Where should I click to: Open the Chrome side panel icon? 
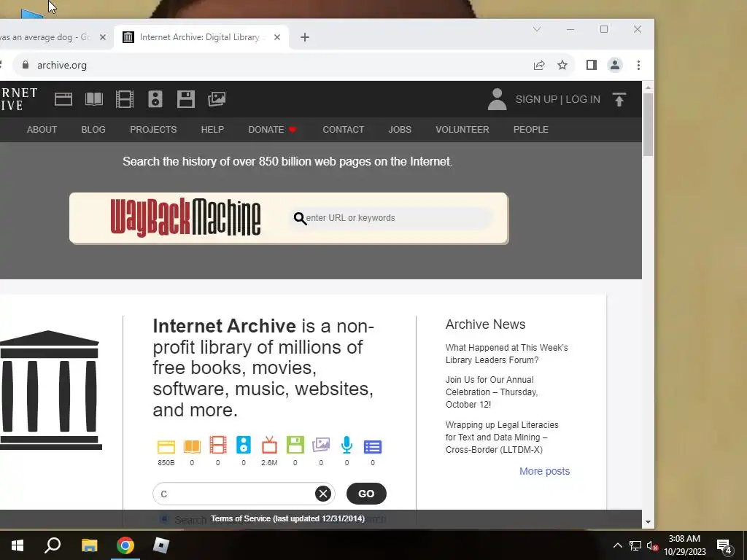click(591, 65)
